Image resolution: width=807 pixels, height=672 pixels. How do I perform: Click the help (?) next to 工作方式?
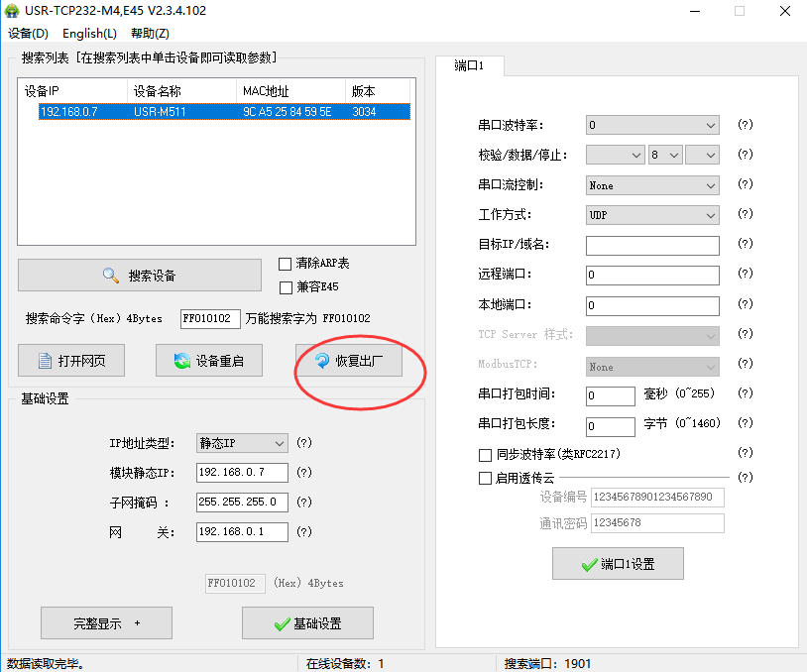coord(746,214)
